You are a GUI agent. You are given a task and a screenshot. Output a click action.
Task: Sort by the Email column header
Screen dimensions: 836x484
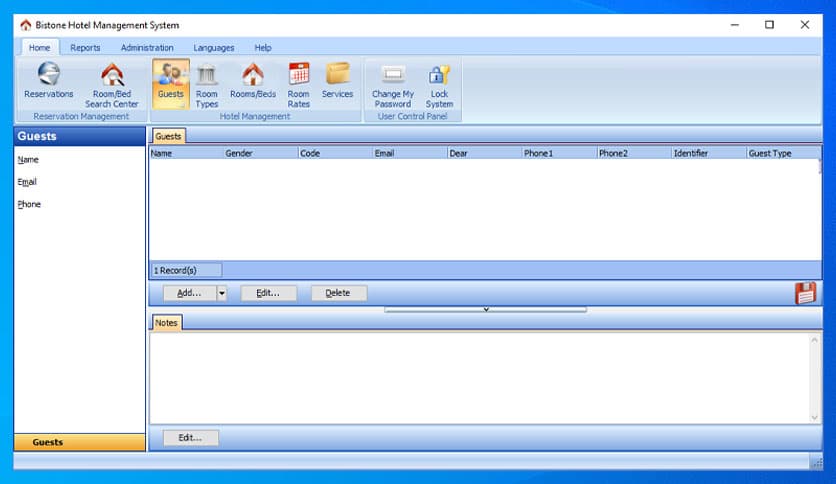coord(410,153)
